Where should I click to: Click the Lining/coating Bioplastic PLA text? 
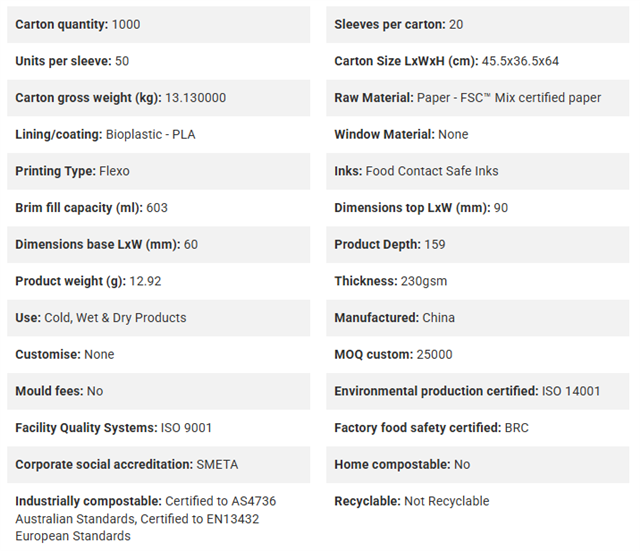[105, 134]
